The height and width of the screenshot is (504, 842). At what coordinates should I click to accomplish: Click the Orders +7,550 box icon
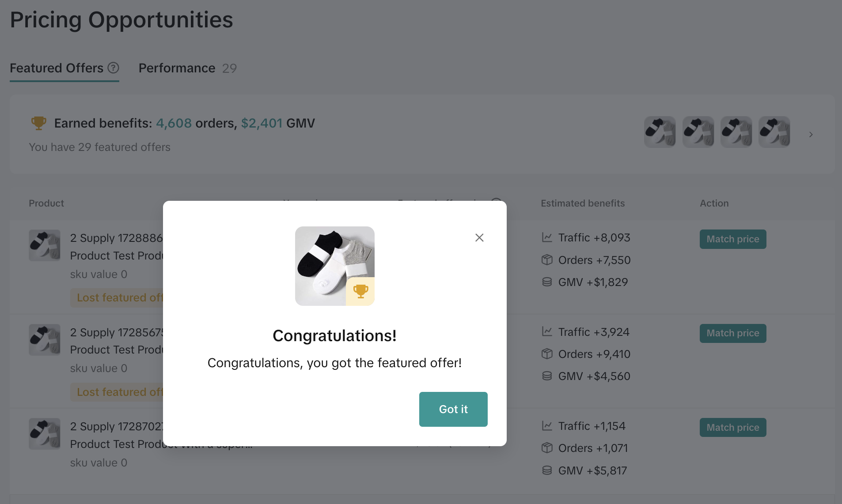point(547,260)
